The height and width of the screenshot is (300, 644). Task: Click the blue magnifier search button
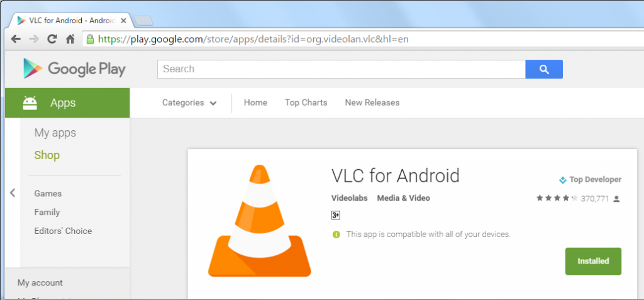(x=544, y=69)
